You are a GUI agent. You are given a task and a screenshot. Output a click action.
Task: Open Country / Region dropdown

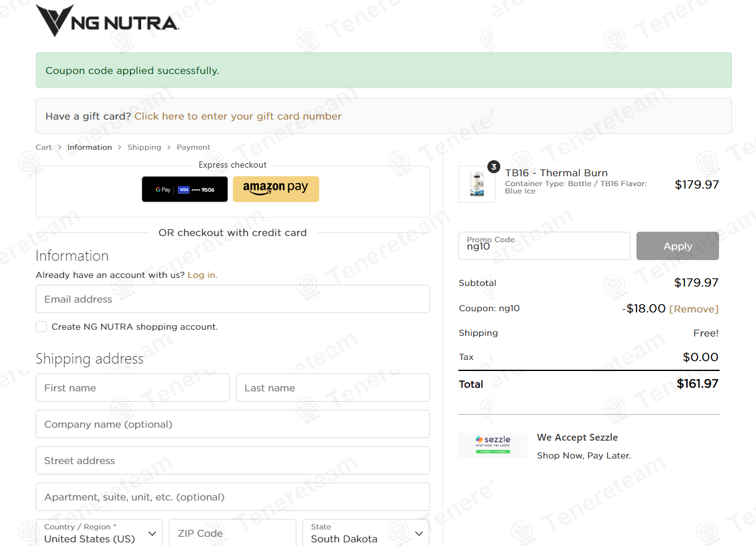click(x=99, y=533)
